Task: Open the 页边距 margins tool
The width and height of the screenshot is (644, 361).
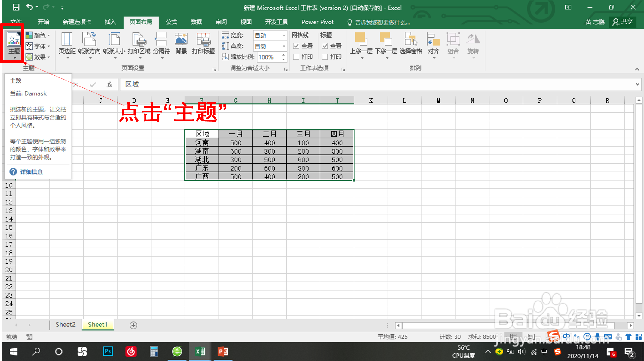Action: pos(67,44)
